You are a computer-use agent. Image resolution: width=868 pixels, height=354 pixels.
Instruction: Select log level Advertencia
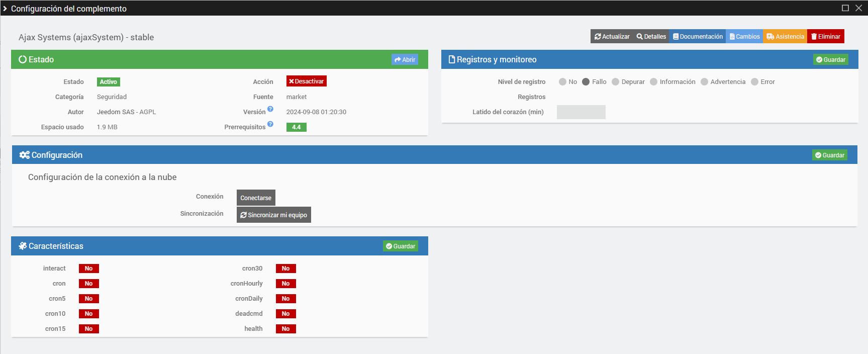tap(704, 81)
